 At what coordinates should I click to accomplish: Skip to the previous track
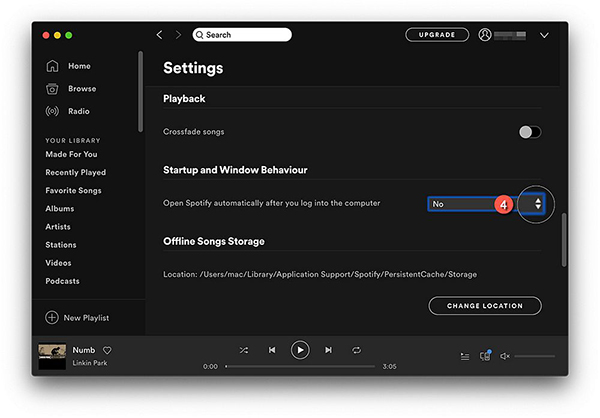coord(272,350)
